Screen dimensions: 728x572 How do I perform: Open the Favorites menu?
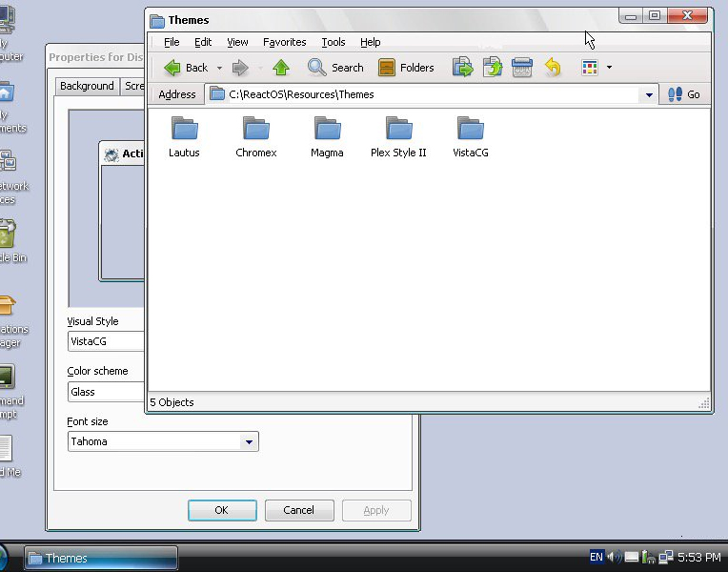tap(285, 42)
